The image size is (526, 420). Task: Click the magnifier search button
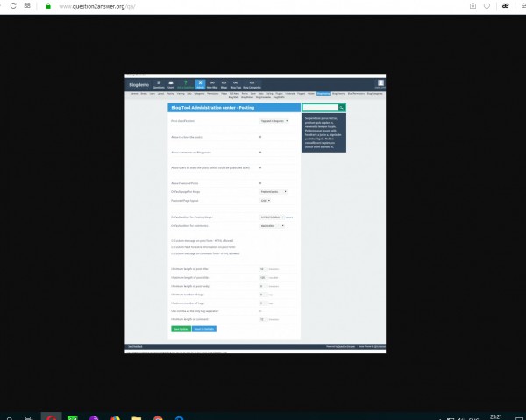(x=342, y=108)
